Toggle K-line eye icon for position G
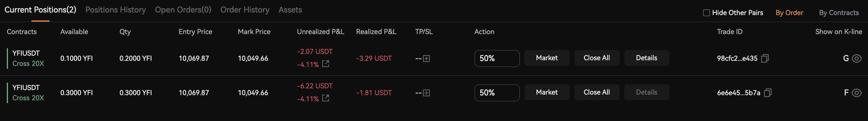 pyautogui.click(x=857, y=59)
